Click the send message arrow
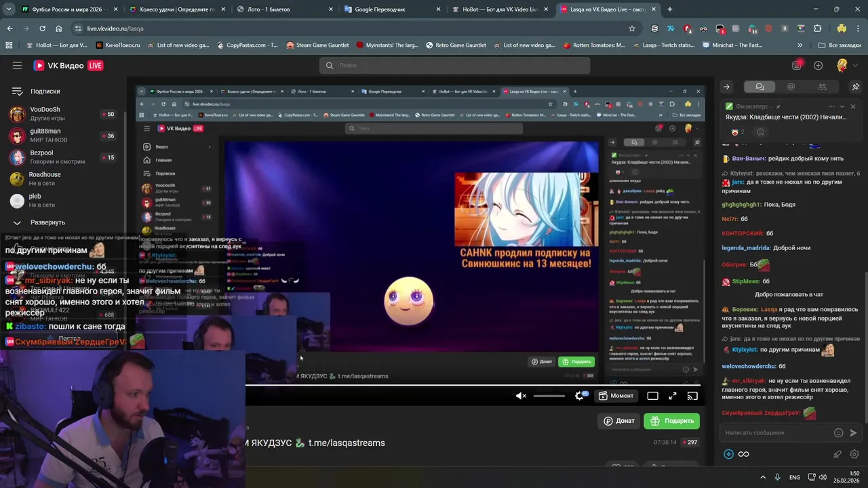 (853, 432)
